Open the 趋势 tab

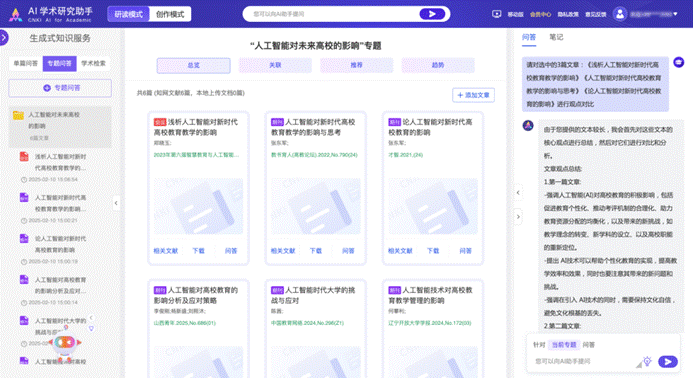point(438,65)
